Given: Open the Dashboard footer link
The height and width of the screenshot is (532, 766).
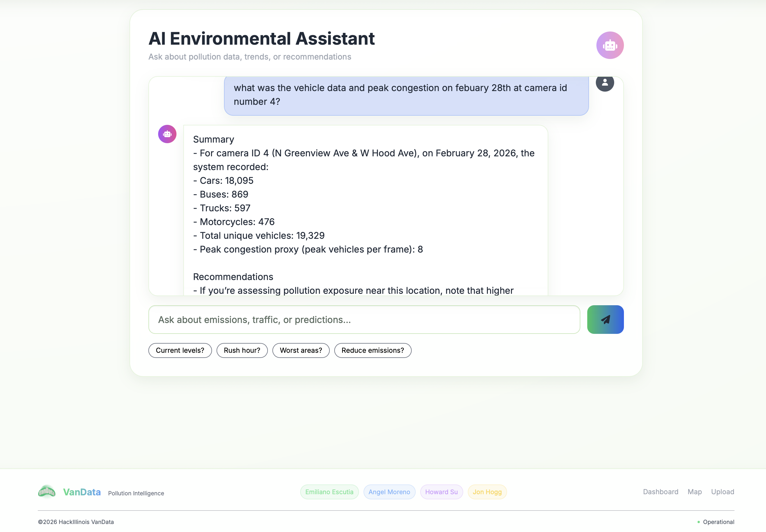Looking at the screenshot, I should [x=660, y=492].
